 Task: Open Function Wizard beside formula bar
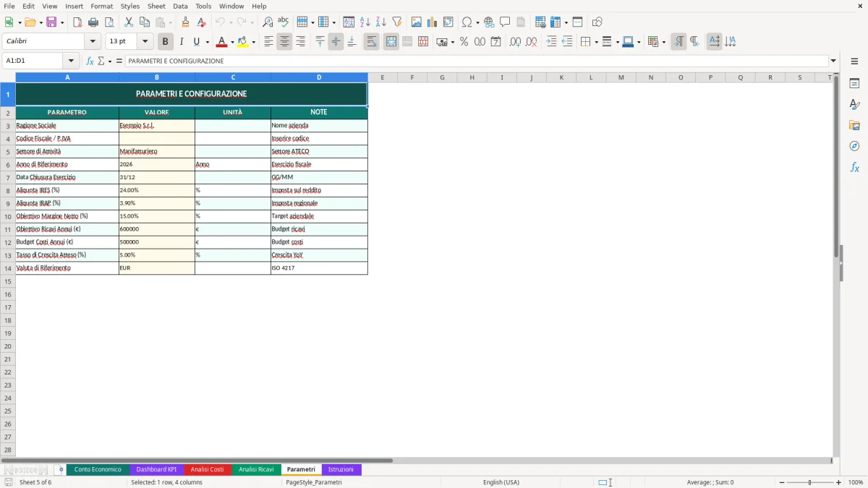pos(90,61)
